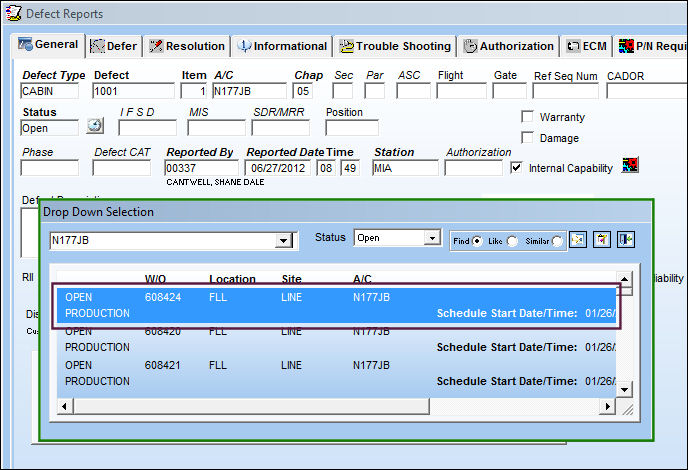The image size is (688, 470).
Task: Select the Like radio button
Action: click(x=512, y=241)
